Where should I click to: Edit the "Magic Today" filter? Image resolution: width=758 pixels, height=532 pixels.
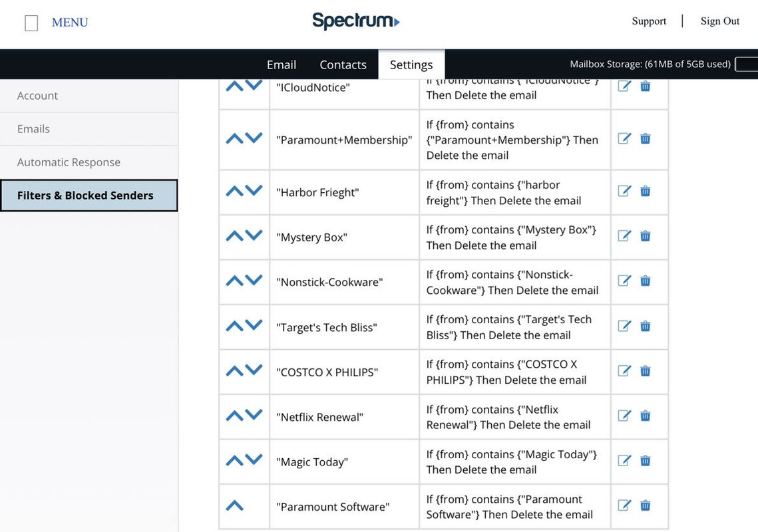pyautogui.click(x=624, y=460)
